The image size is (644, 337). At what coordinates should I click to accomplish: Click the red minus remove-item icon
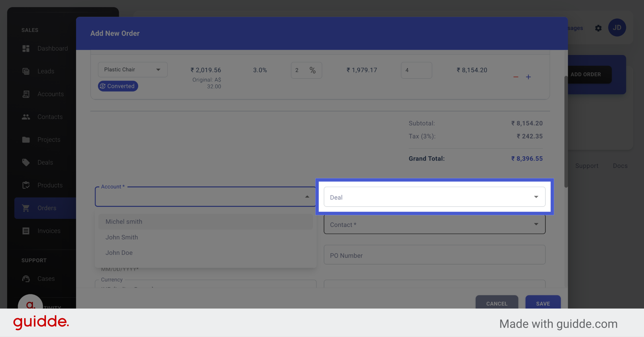coord(516,77)
